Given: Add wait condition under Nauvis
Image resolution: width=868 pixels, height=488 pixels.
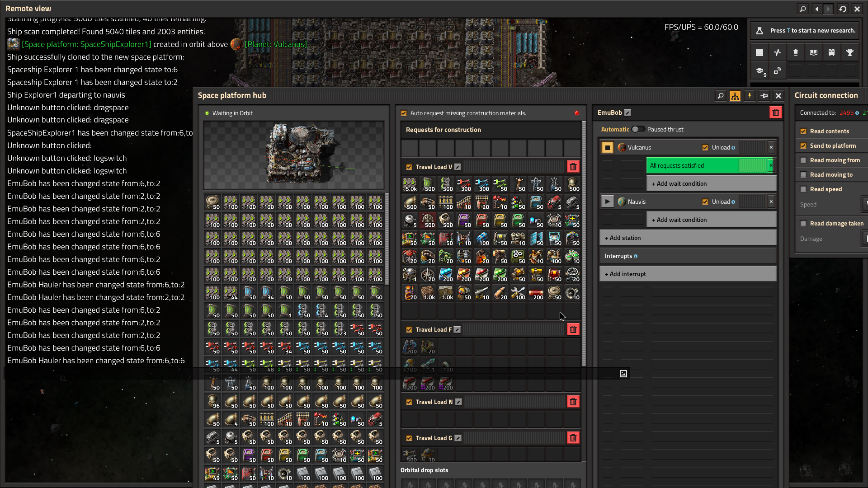Looking at the screenshot, I should (x=711, y=220).
